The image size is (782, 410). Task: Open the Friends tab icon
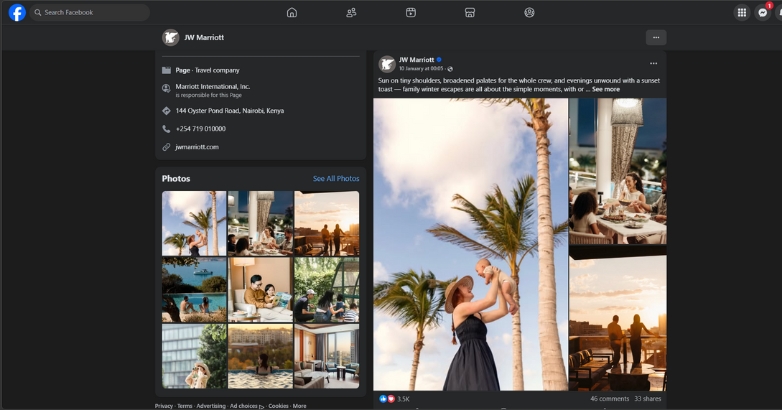coord(351,12)
